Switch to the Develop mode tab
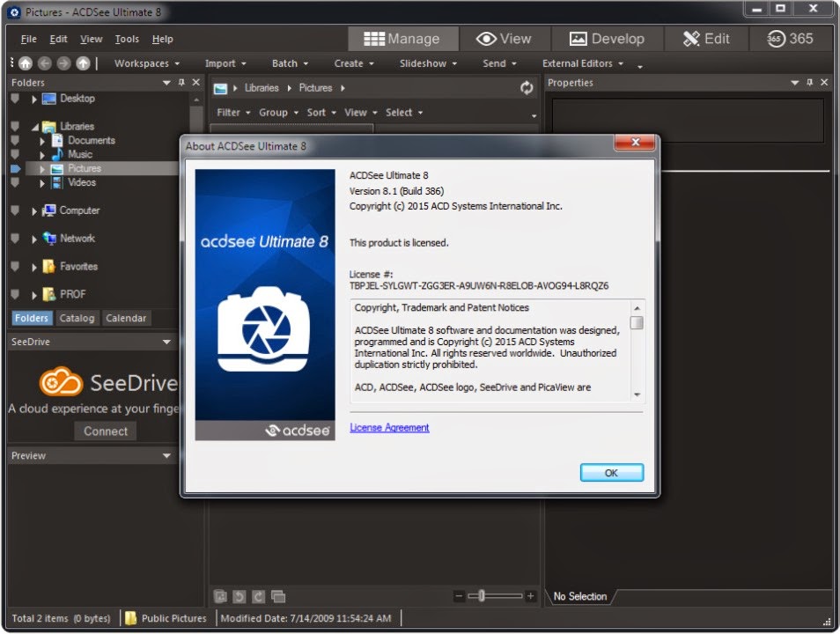Image resolution: width=840 pixels, height=634 pixels. click(607, 39)
